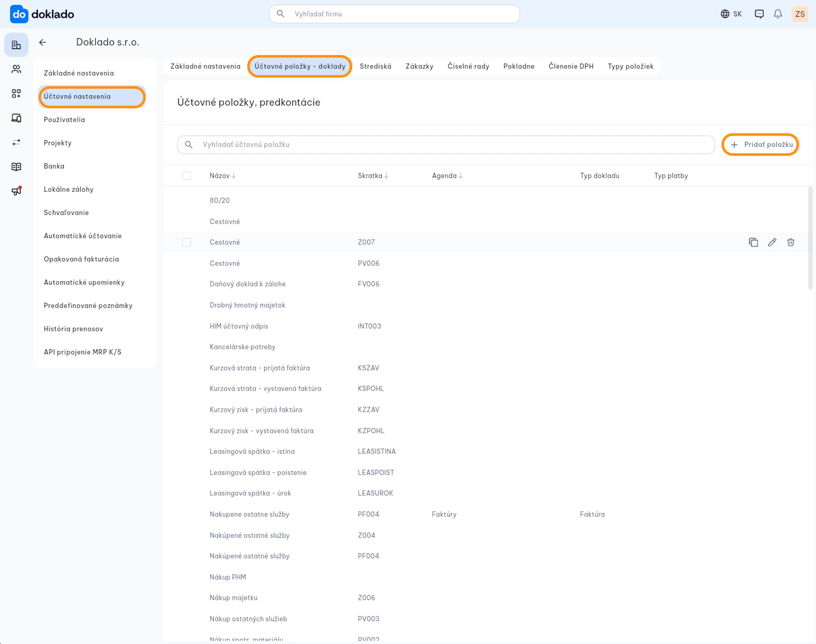
Task: Open the notifications bell
Action: [778, 14]
